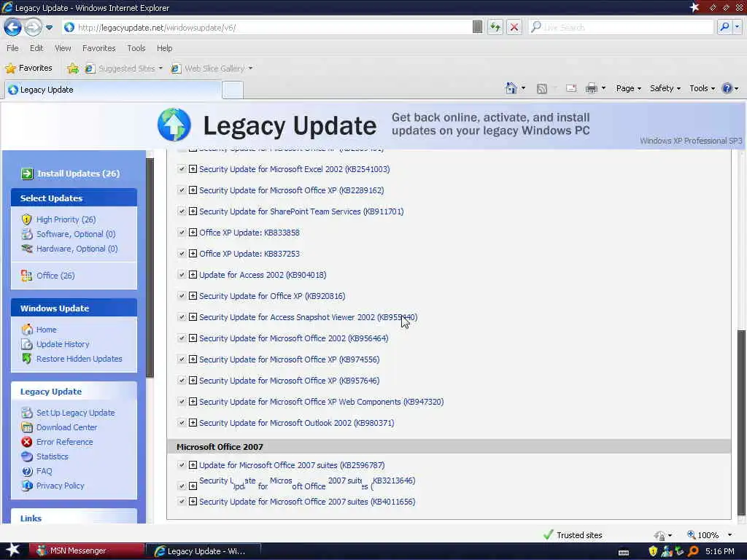Click the Error Reference red X icon
747x560 pixels.
click(x=27, y=442)
